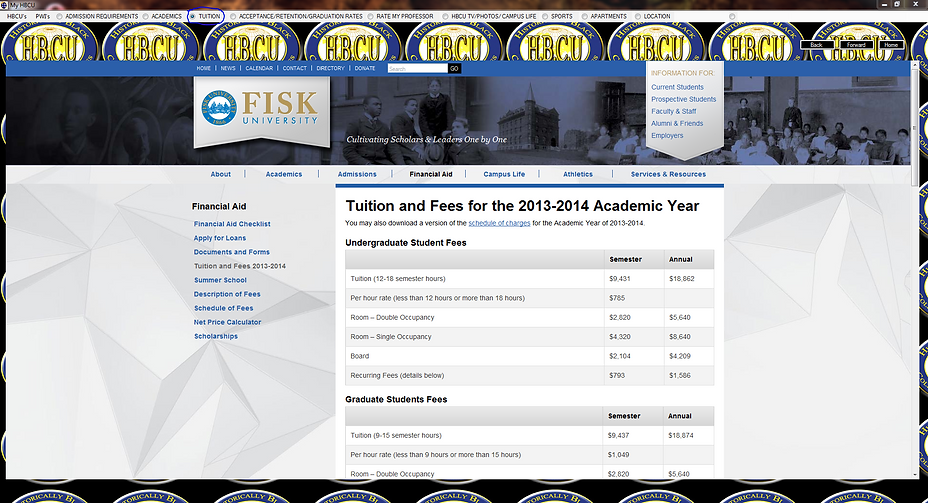The height and width of the screenshot is (503, 928).
Task: Open Employers information link
Action: 667,136
